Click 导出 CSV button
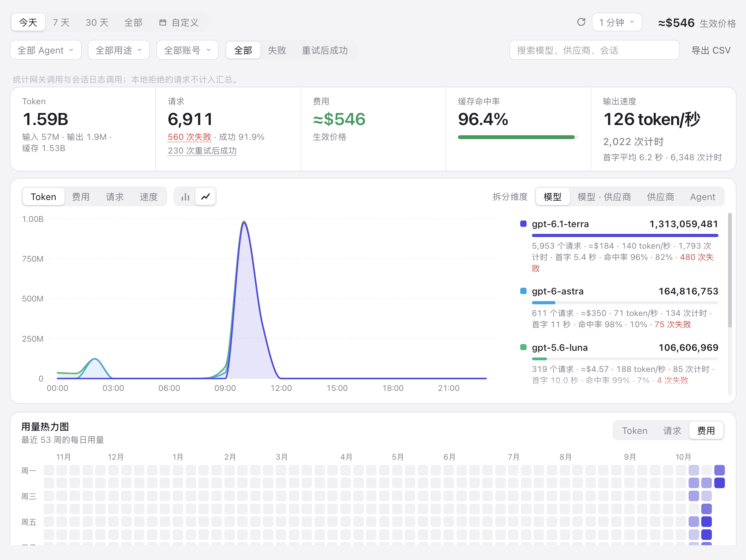 [x=711, y=50]
